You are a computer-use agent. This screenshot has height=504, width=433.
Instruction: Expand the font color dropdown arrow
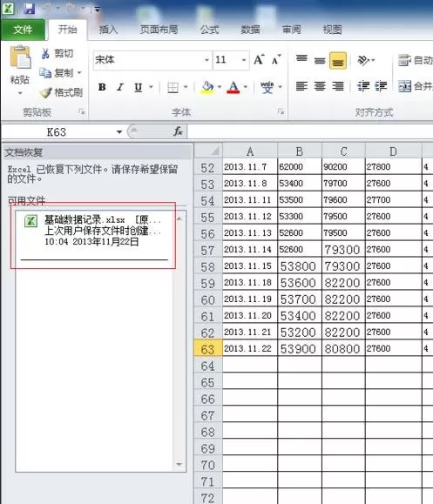pyautogui.click(x=246, y=87)
